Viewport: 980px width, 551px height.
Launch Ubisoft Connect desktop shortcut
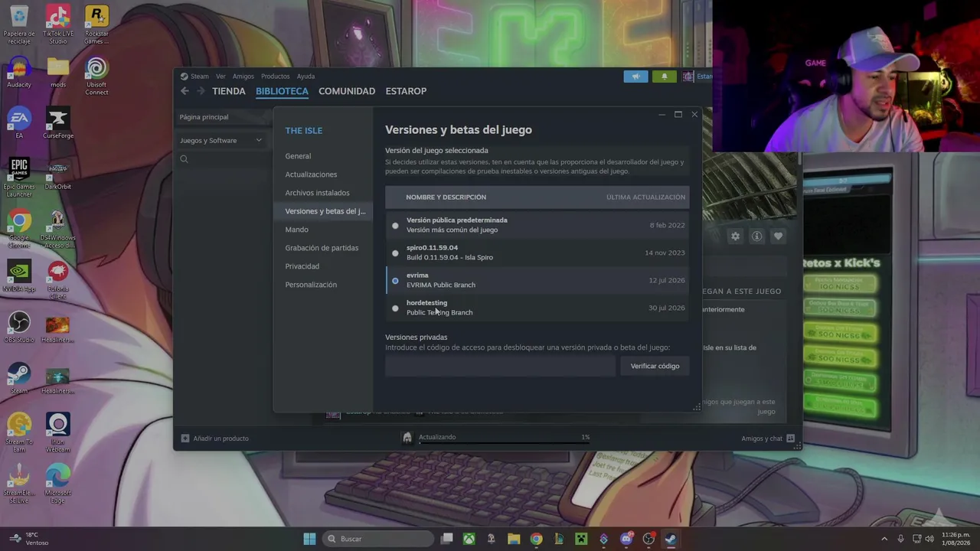96,76
